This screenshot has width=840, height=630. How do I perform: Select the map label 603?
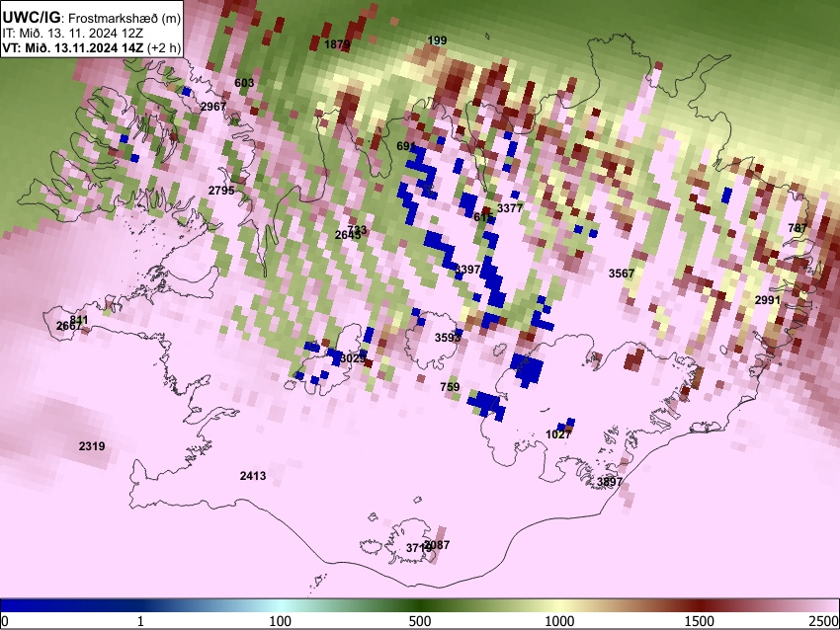[244, 82]
